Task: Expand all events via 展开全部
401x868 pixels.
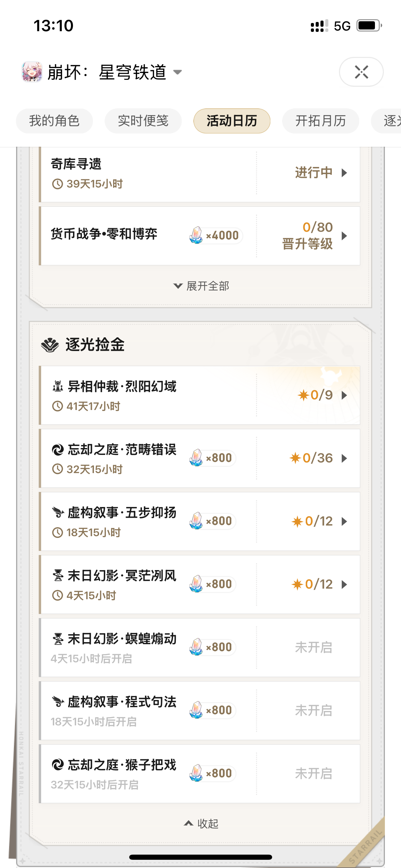Action: pyautogui.click(x=201, y=286)
